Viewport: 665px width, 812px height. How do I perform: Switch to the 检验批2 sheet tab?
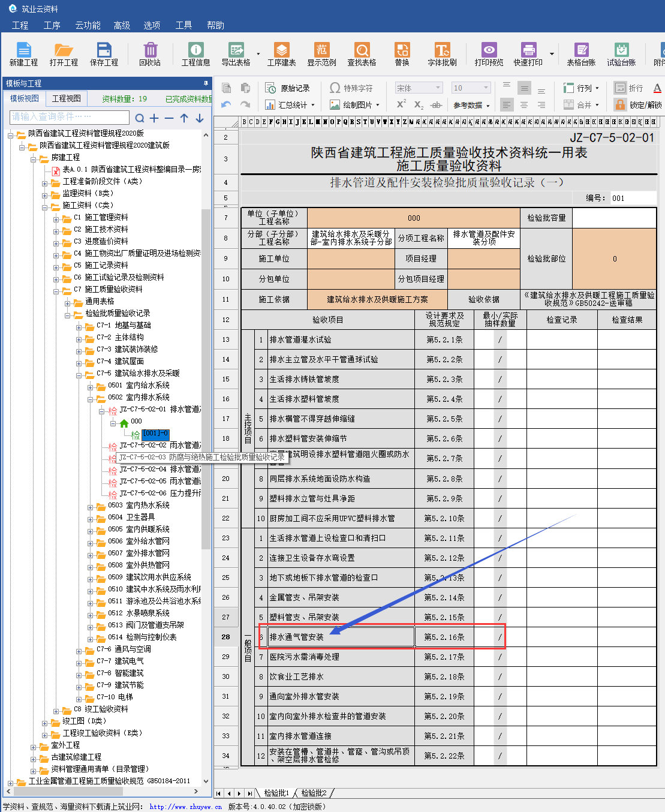(314, 793)
